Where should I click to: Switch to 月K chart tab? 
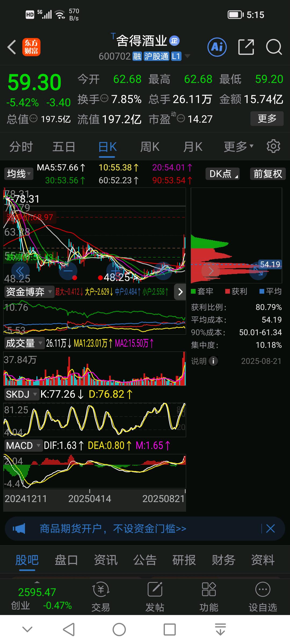click(x=193, y=147)
